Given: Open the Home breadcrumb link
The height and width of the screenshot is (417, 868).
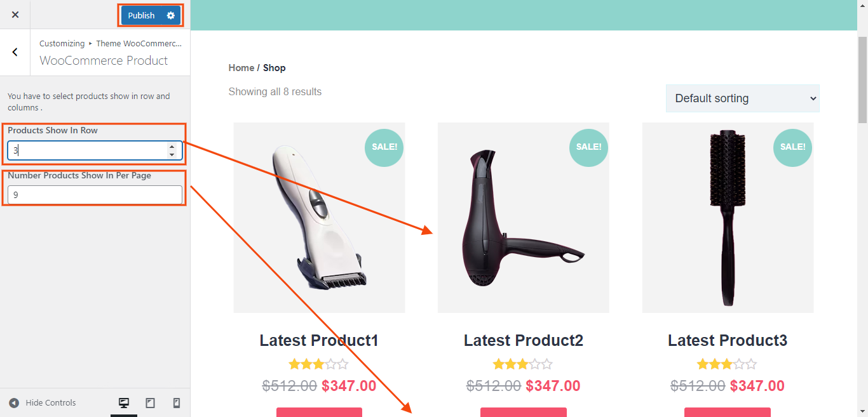Looking at the screenshot, I should pos(241,68).
